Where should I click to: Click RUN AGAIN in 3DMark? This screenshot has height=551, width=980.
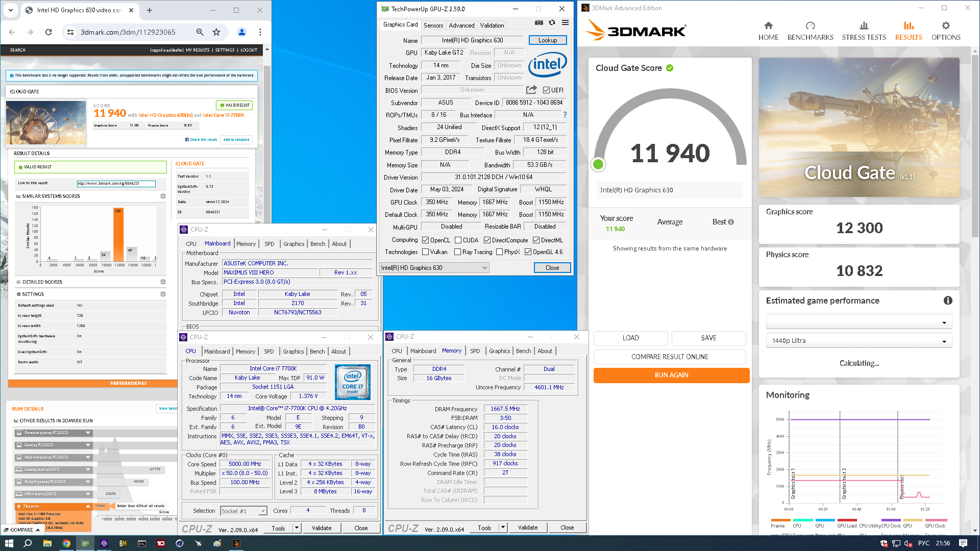(671, 375)
